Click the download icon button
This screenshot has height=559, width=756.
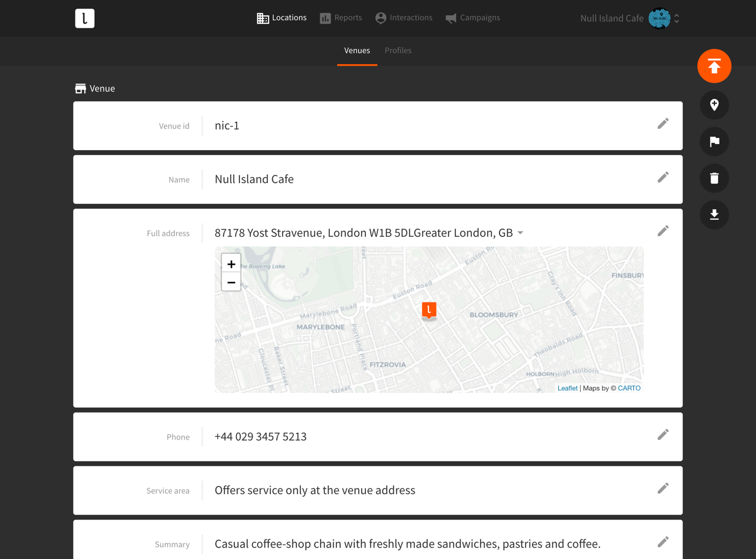pos(714,215)
